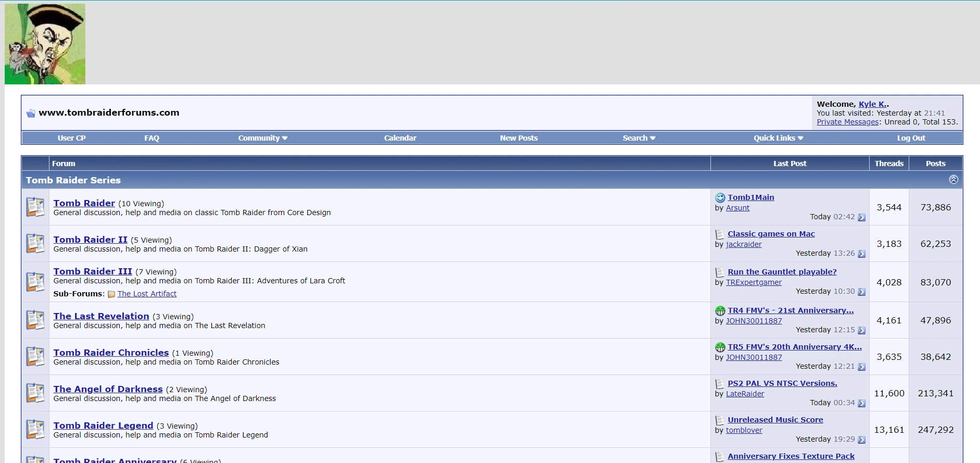
Task: Click the folder icon beside The Lost Artifact
Action: click(111, 294)
